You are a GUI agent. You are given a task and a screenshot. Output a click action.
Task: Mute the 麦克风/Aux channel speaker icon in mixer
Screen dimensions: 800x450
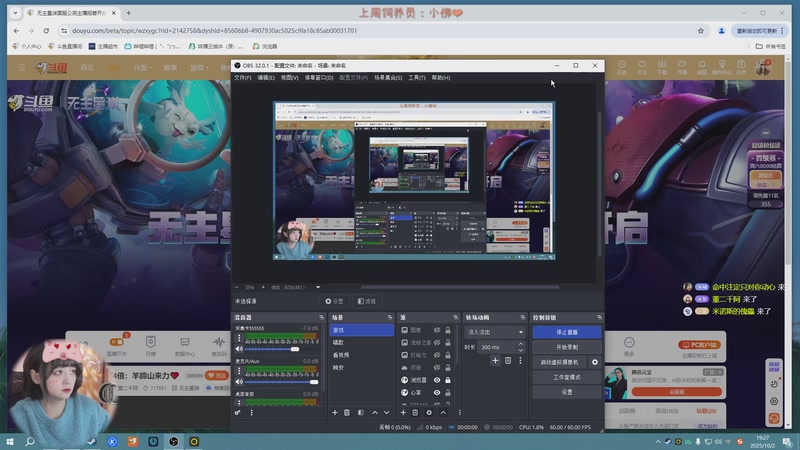(239, 382)
